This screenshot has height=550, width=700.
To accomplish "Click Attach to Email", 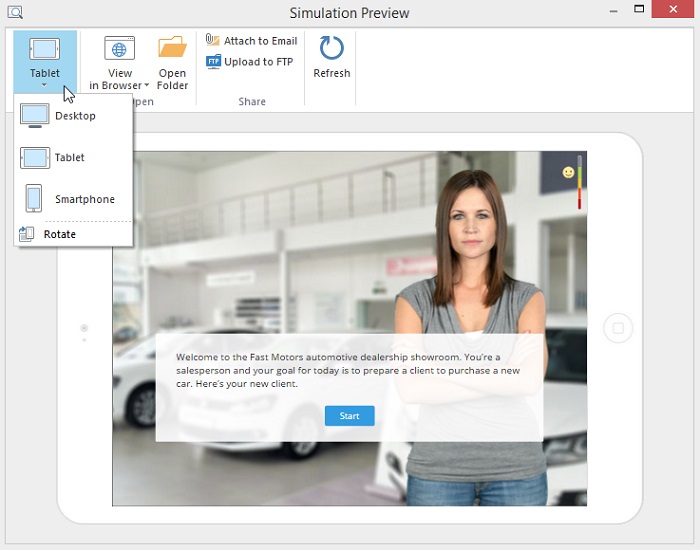I will pyautogui.click(x=251, y=41).
